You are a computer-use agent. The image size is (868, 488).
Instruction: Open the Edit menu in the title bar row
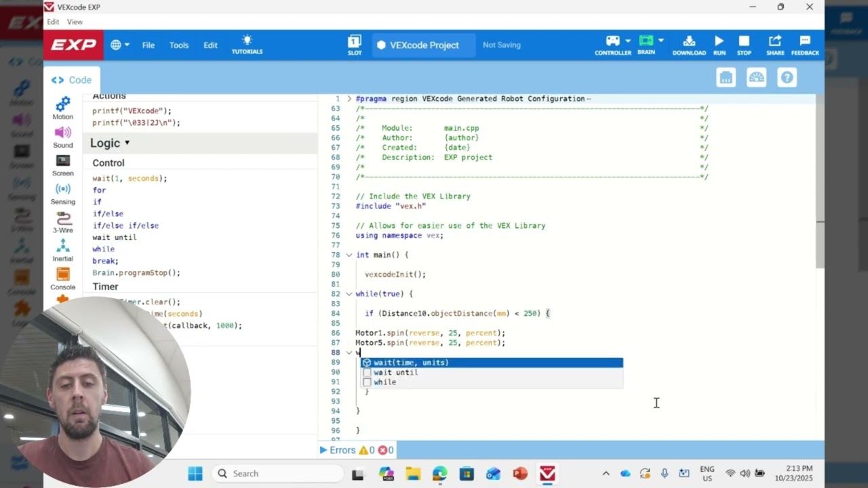(53, 22)
